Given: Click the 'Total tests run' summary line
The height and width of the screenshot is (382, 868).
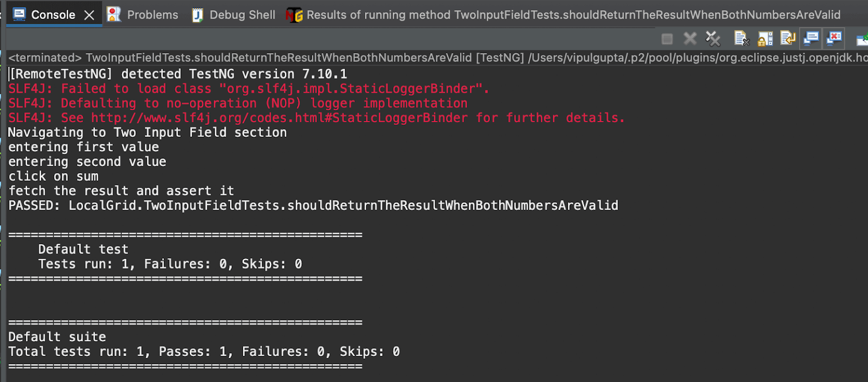Looking at the screenshot, I should pyautogui.click(x=204, y=352).
